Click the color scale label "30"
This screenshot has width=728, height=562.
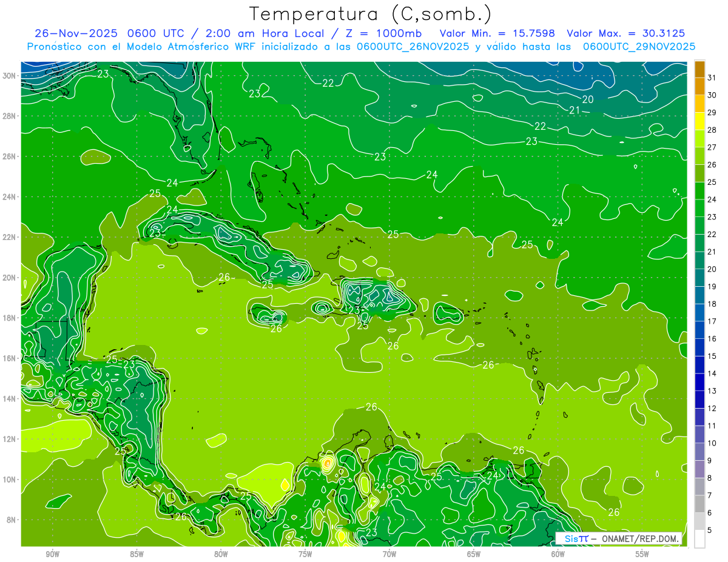pyautogui.click(x=712, y=95)
